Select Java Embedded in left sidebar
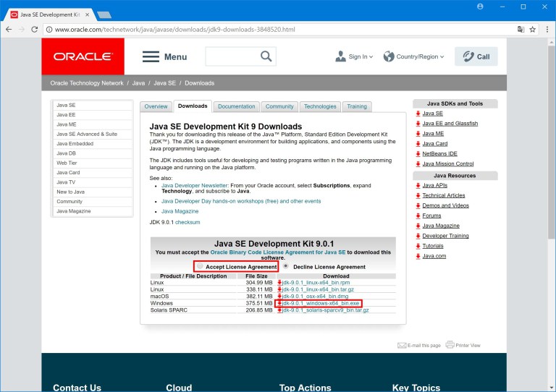Image resolution: width=556 pixels, height=392 pixels. (75, 144)
